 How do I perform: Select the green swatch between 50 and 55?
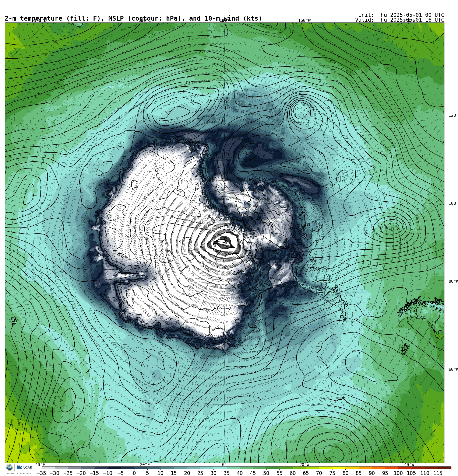pyautogui.click(x=273, y=468)
